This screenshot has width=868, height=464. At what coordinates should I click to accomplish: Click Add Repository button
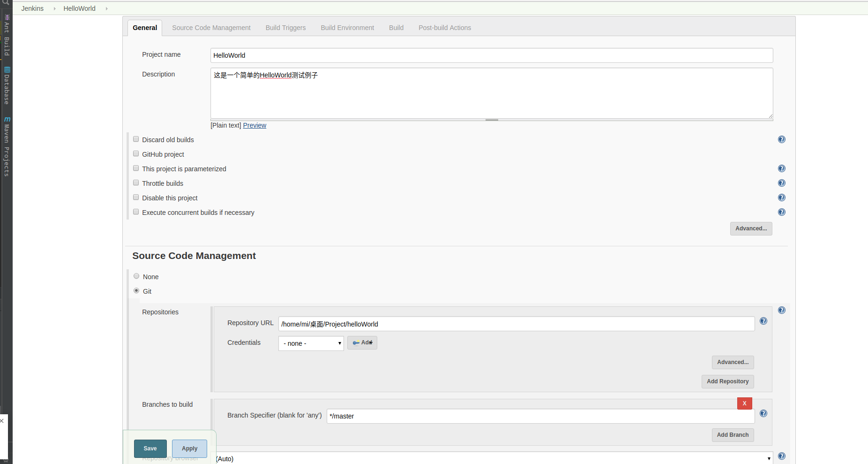727,381
